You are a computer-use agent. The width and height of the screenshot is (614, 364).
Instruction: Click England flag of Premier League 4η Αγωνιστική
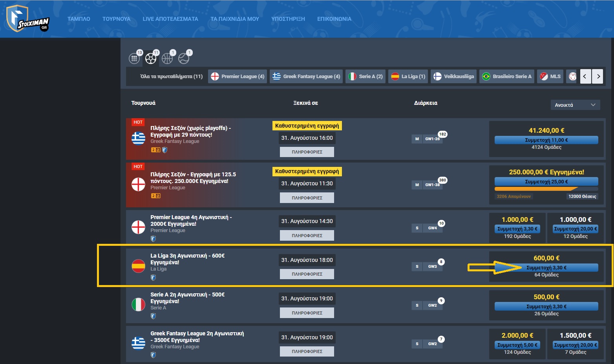click(138, 227)
